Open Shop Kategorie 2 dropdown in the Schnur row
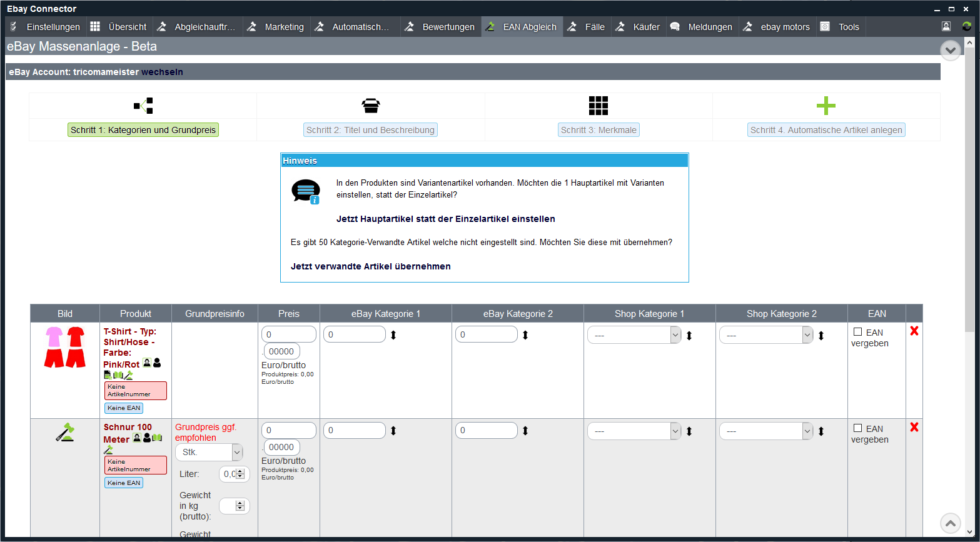Viewport: 980px width, 542px height. coord(766,431)
